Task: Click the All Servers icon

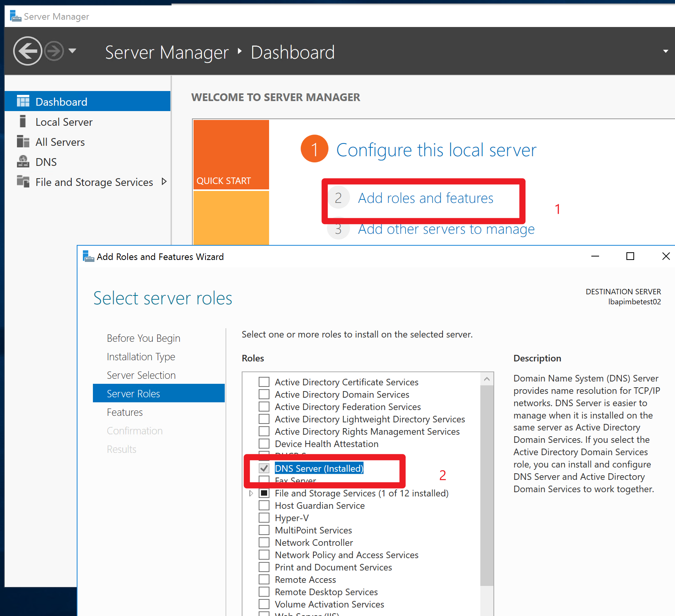Action: coord(23,142)
